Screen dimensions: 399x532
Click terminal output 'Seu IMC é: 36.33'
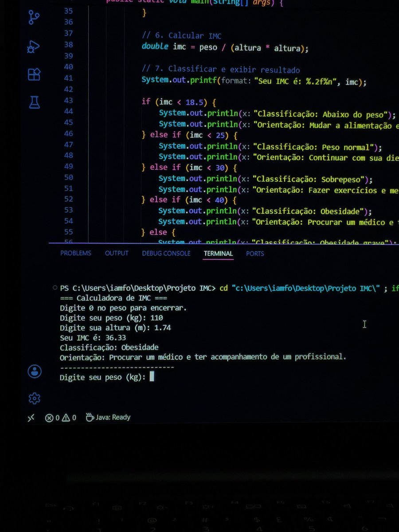pos(93,337)
